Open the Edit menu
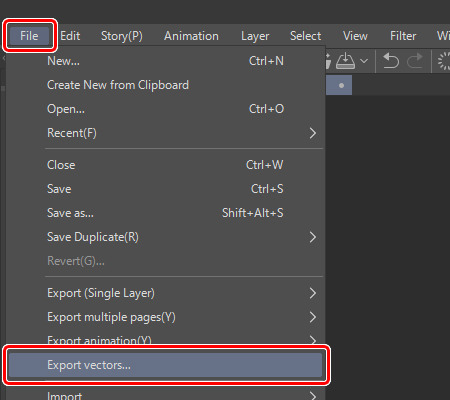Viewport: 450px width, 400px height. 70,36
